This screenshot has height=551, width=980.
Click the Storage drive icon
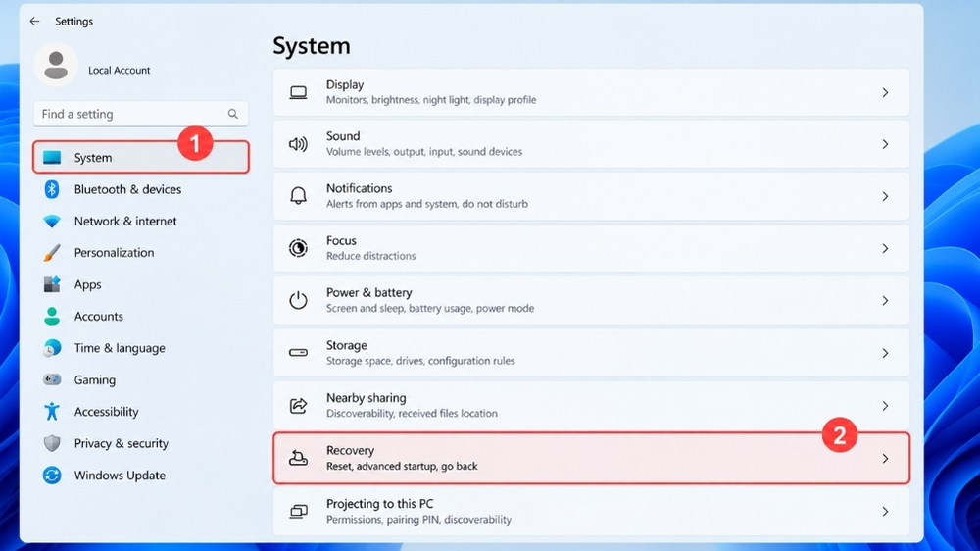(298, 353)
